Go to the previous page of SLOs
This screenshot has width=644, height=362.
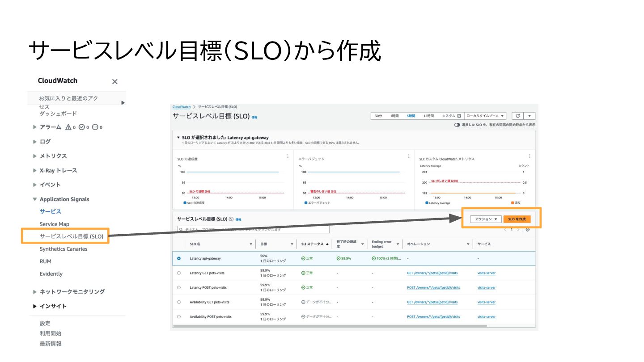[505, 229]
